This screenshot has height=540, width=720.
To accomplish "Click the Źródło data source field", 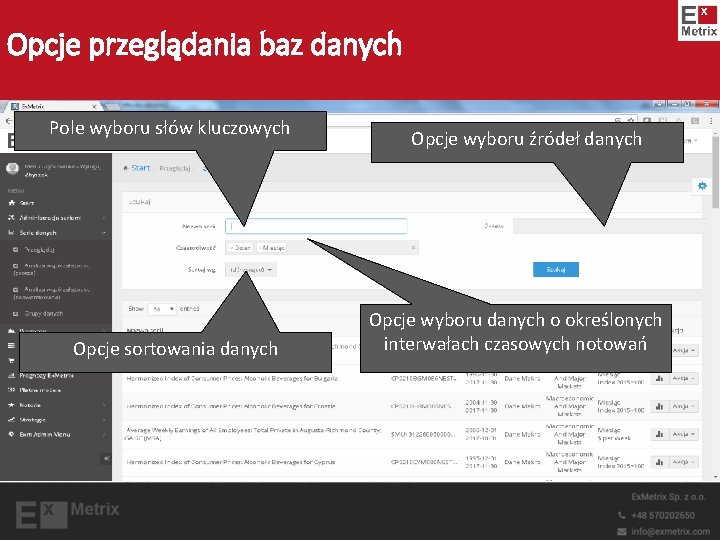I will tap(608, 226).
